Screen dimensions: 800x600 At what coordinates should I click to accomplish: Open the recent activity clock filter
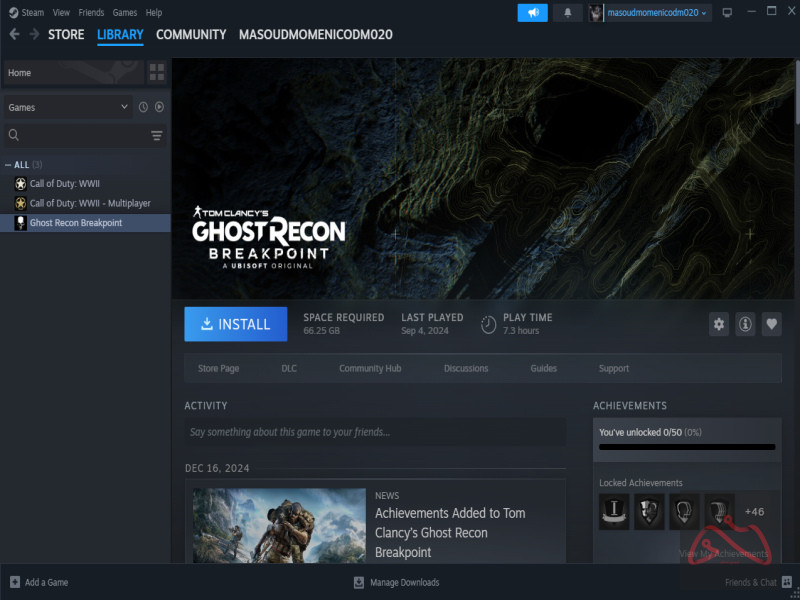[143, 107]
